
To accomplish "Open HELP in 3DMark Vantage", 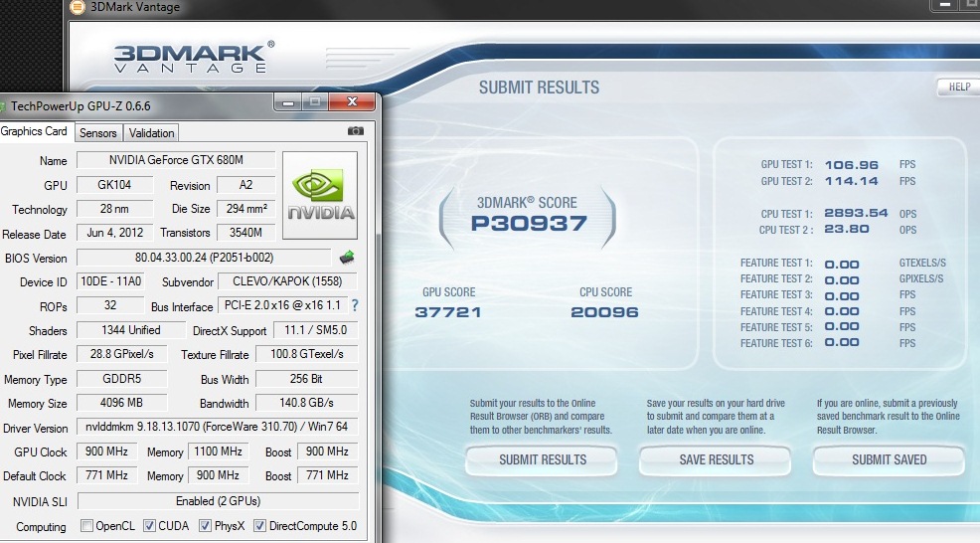I will pos(959,87).
